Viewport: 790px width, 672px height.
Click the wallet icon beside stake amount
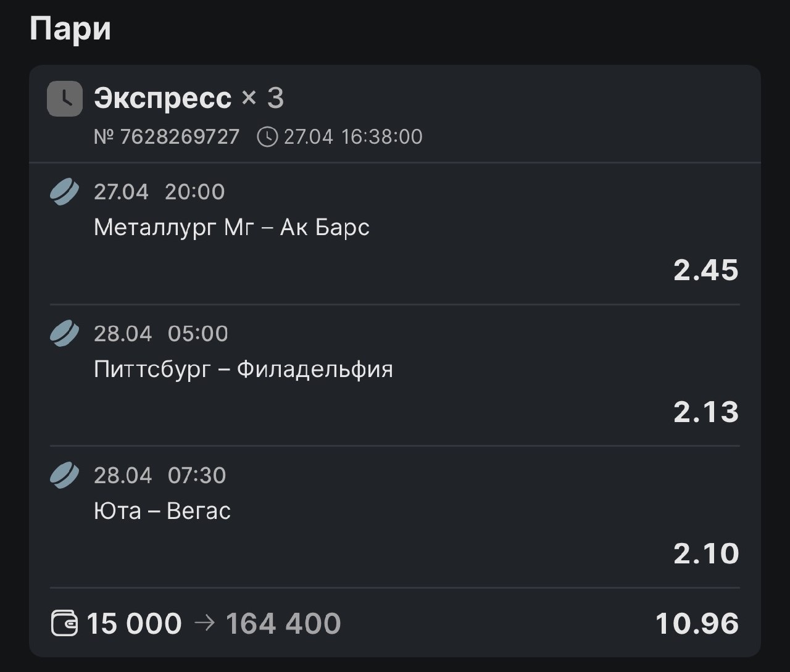(64, 623)
